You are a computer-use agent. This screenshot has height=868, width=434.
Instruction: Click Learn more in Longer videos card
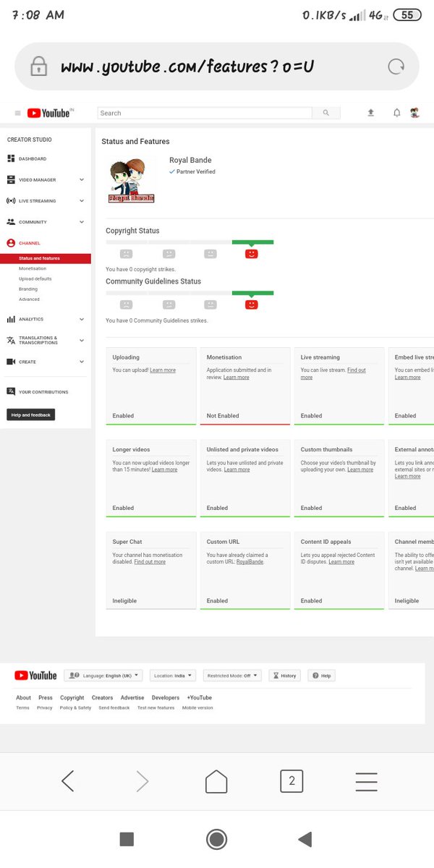click(x=164, y=469)
